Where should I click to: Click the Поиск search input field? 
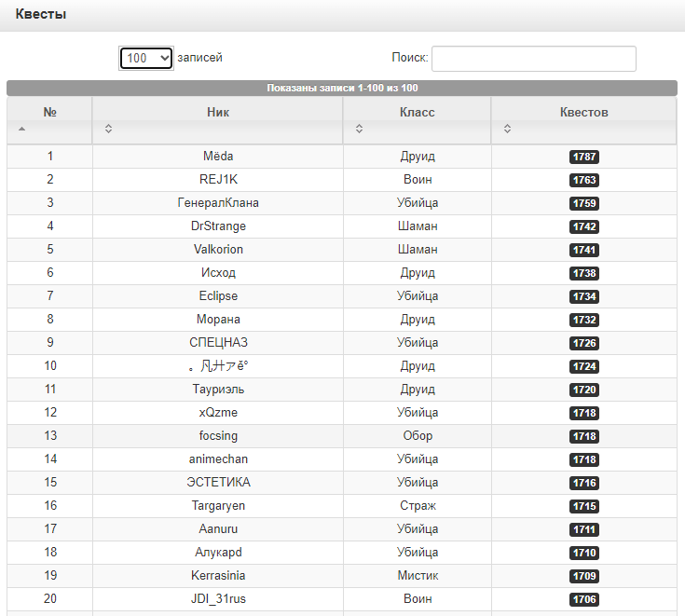[533, 59]
